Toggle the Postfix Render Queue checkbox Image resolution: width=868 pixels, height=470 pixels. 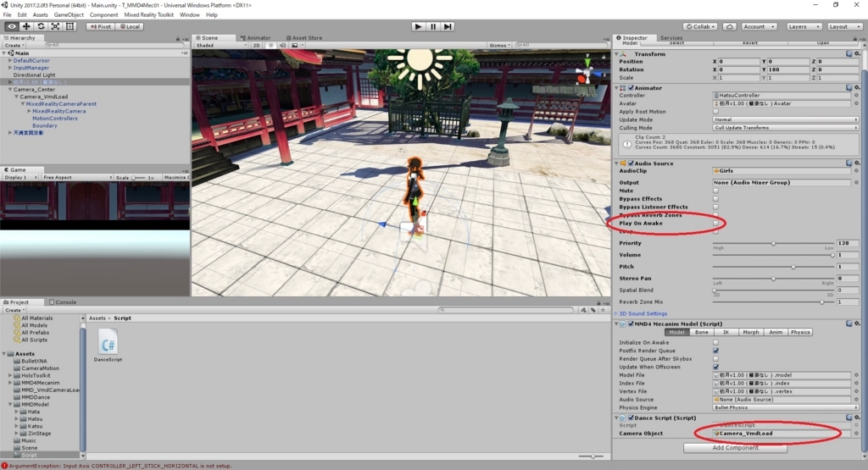tap(715, 351)
